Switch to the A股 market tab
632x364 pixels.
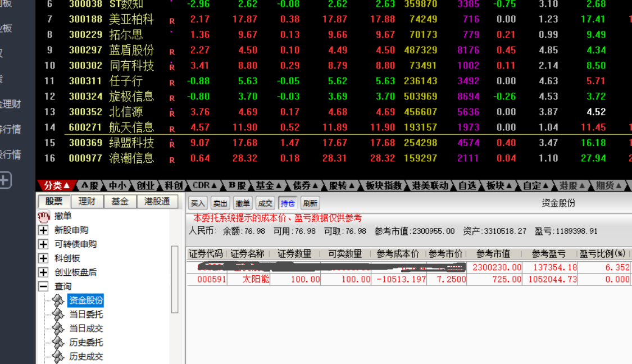pos(89,185)
